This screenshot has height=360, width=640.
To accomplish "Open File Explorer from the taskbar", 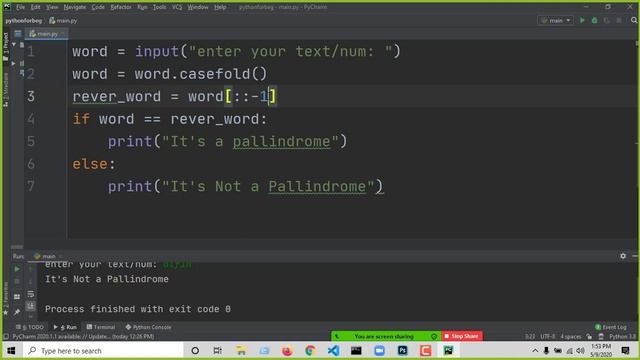I will (x=241, y=351).
